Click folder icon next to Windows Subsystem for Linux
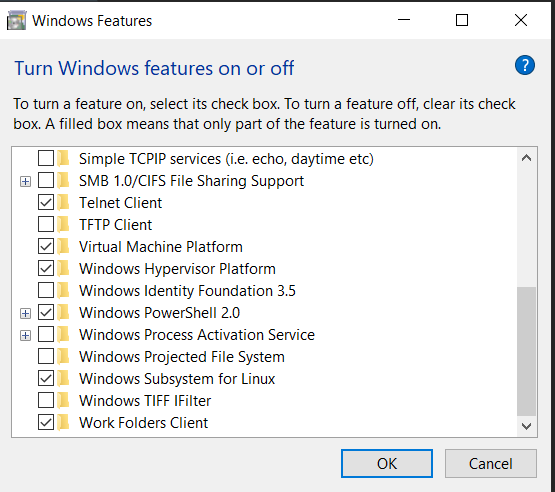Screen dimensions: 555x492 [x=64, y=379]
